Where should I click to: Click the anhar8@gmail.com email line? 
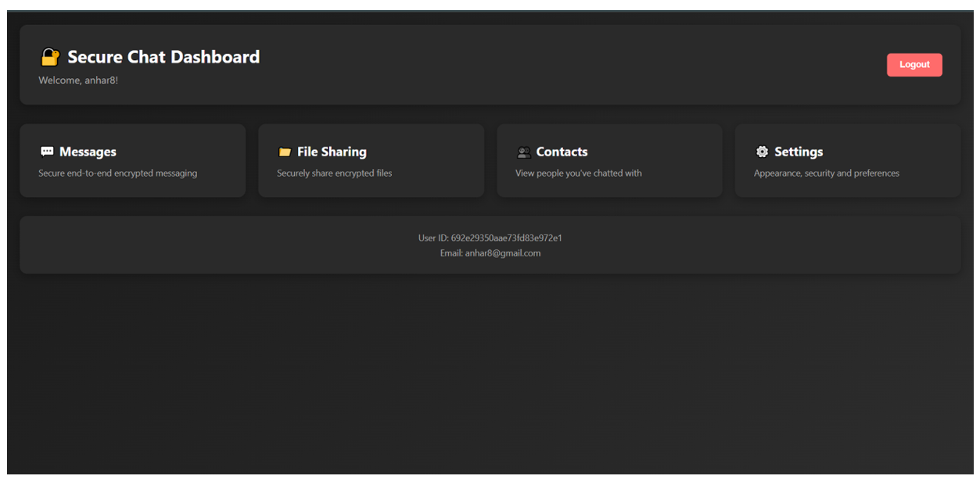[x=490, y=253]
